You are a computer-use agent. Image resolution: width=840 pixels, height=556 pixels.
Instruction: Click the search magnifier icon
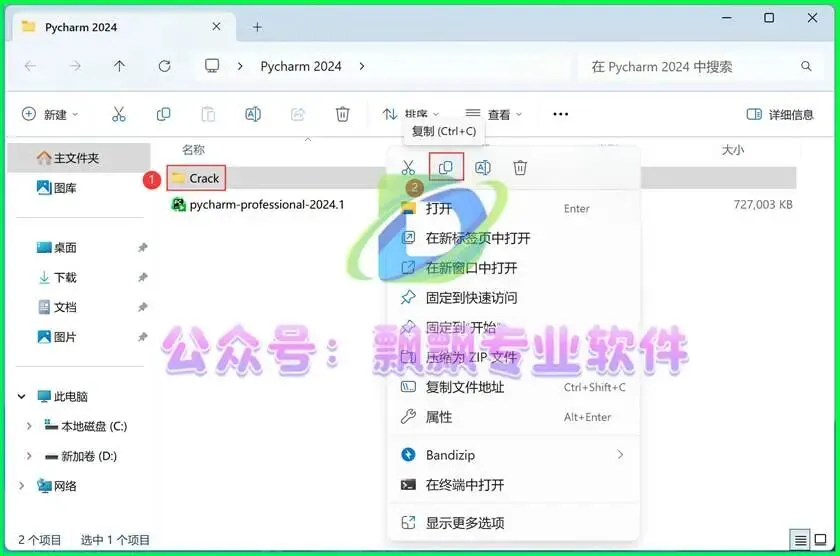[x=806, y=66]
